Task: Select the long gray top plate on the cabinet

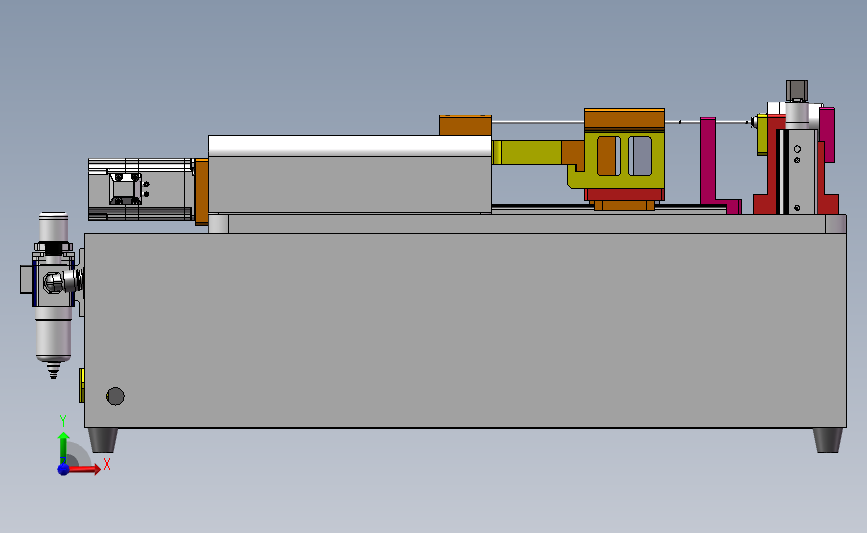Action: click(527, 223)
